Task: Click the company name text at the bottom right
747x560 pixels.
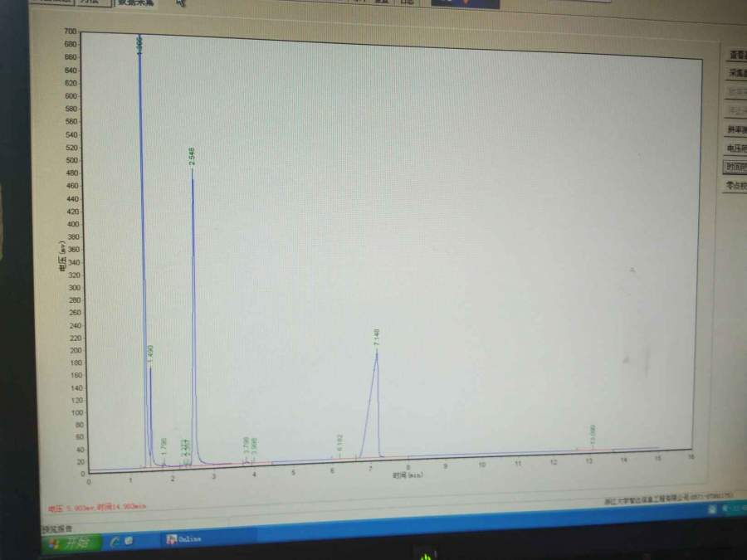Action: (x=668, y=498)
